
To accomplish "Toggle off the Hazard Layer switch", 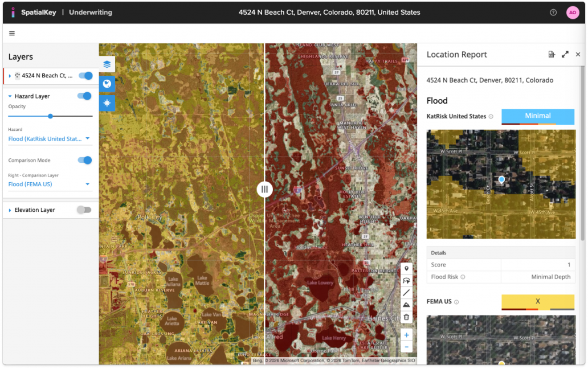I will click(85, 96).
